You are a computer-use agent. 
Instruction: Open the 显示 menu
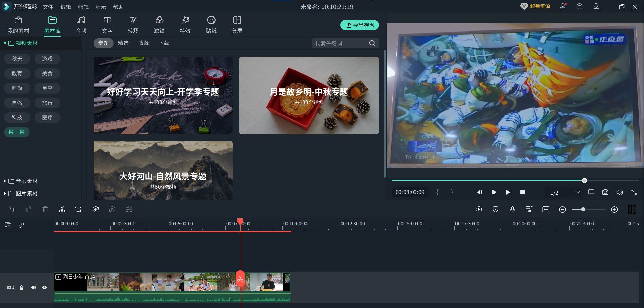tap(101, 7)
